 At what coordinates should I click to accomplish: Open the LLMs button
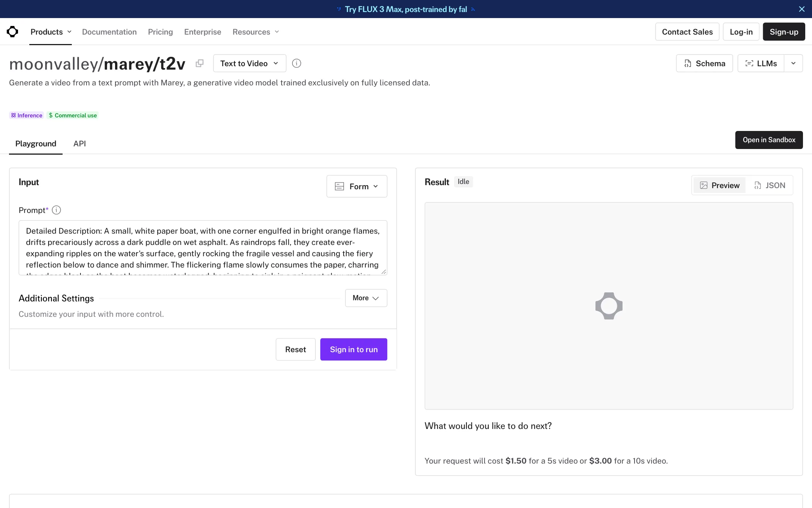(x=761, y=63)
